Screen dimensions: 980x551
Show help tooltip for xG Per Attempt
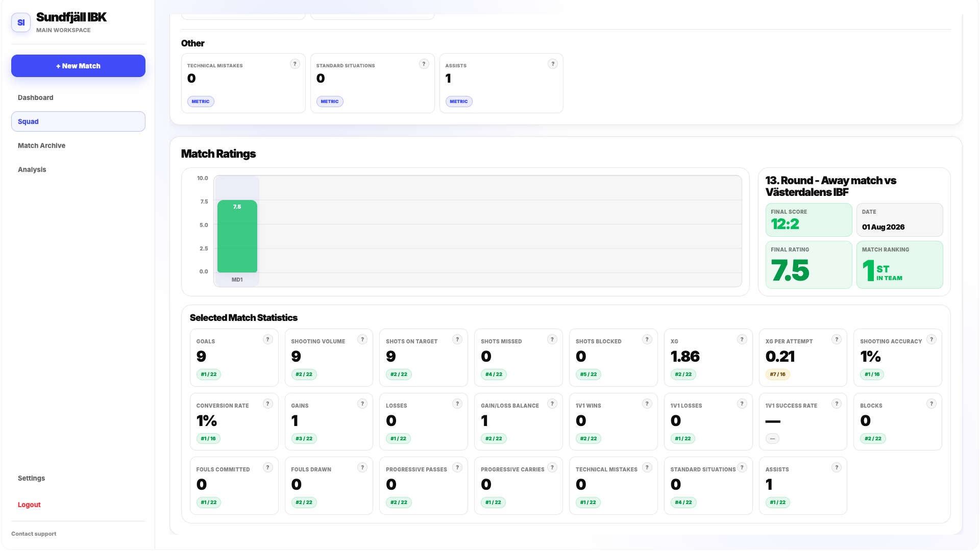coord(837,339)
